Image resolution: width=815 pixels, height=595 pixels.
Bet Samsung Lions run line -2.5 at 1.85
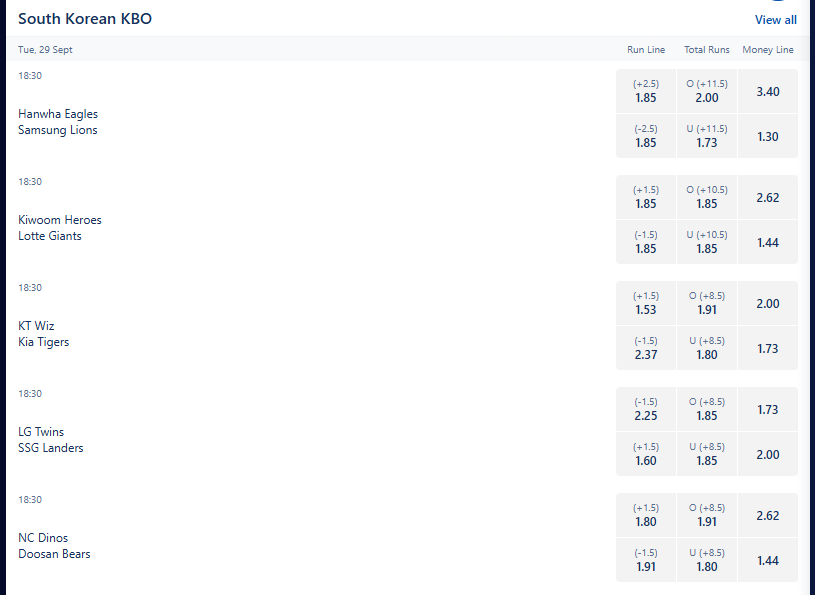tap(646, 136)
